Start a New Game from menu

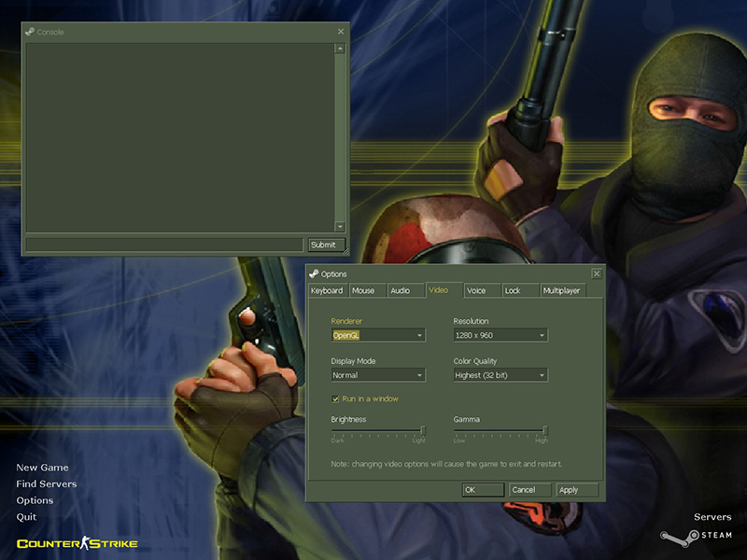coord(42,468)
